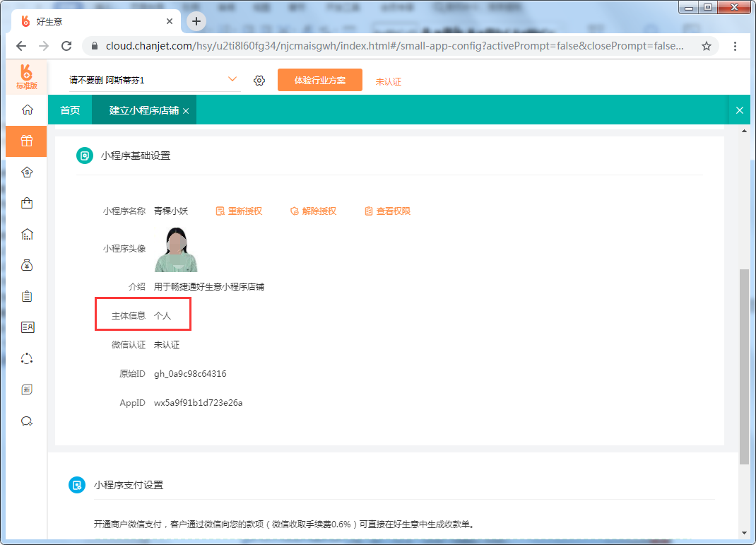Open the home icon in left sidebar
The image size is (756, 545).
point(27,110)
